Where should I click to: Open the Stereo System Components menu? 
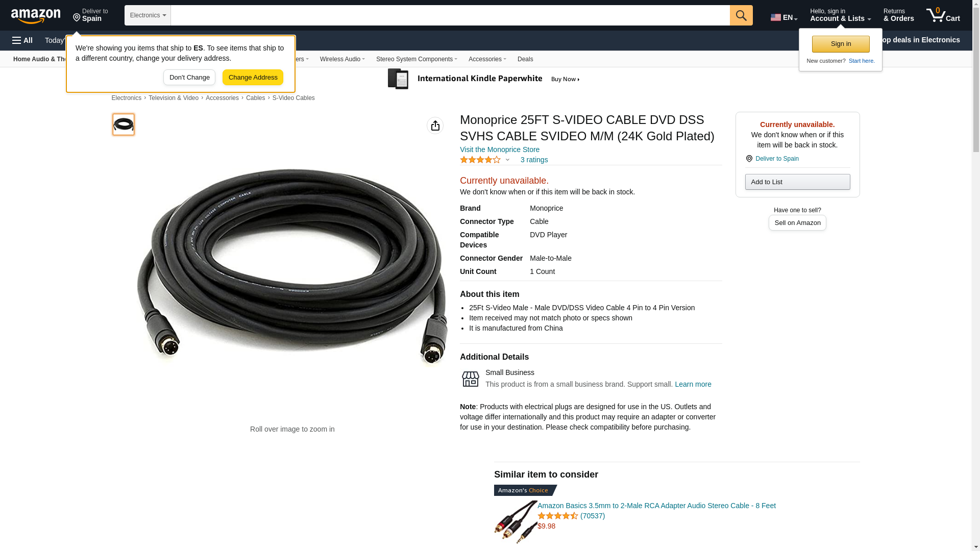pyautogui.click(x=416, y=59)
